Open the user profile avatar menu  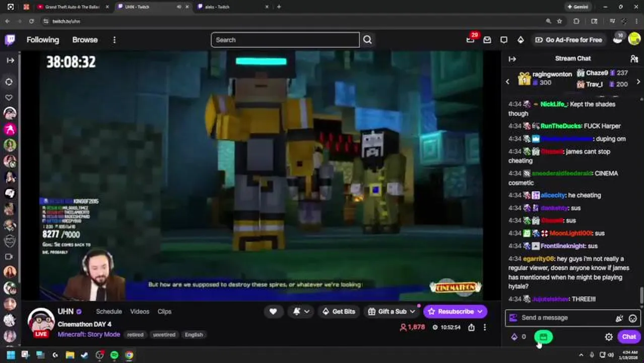(634, 40)
